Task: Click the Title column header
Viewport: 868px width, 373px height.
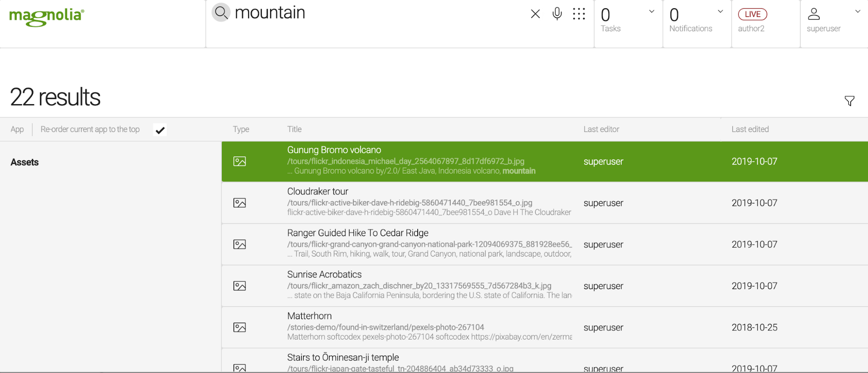Action: pyautogui.click(x=294, y=129)
